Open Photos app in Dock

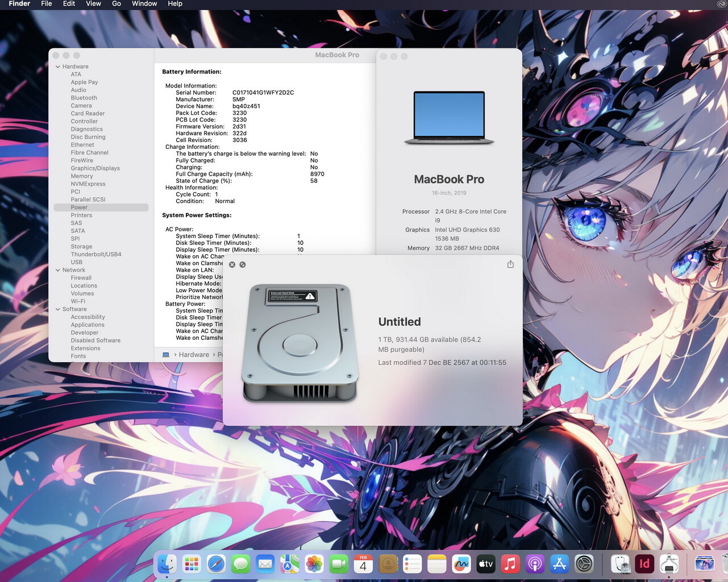tap(314, 564)
